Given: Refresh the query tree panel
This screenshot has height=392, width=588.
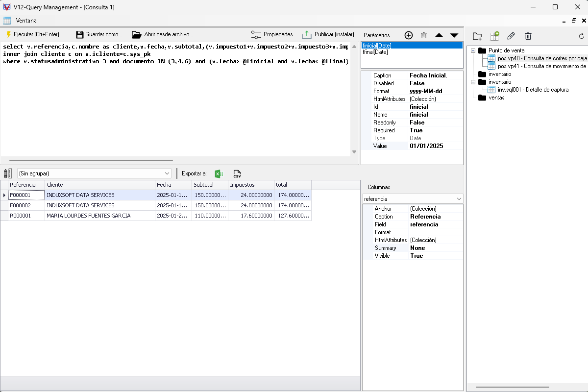Looking at the screenshot, I should (x=582, y=36).
